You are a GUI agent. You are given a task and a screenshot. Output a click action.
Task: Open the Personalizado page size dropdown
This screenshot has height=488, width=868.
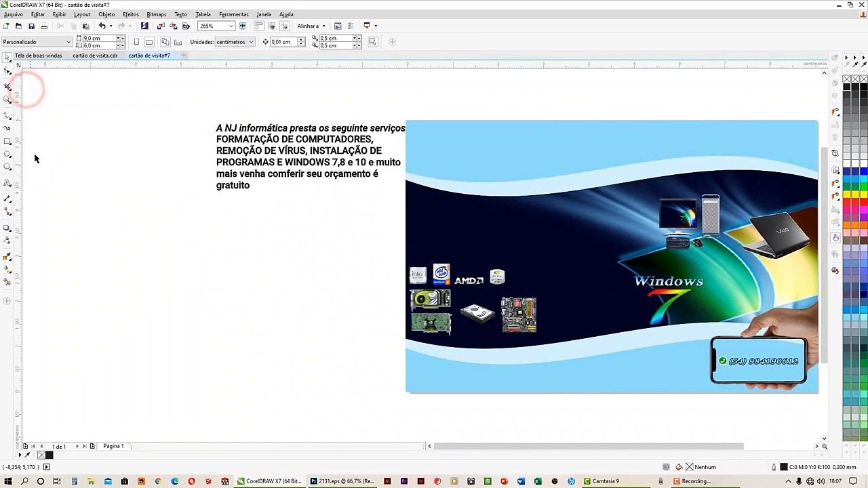coord(37,42)
